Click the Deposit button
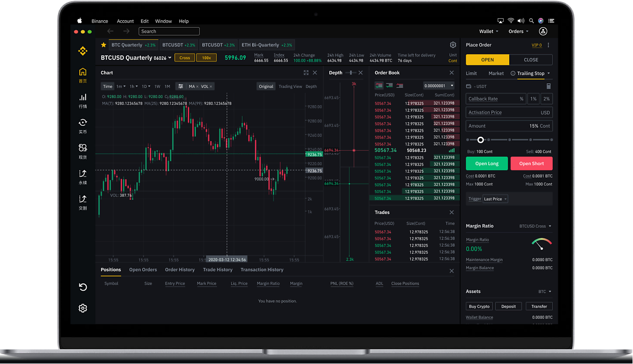Viewport: 633px width, 364px height. pos(508,307)
